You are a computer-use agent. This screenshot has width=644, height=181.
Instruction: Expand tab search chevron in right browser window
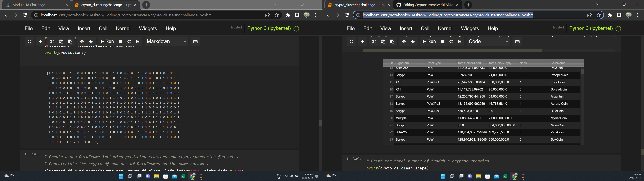pyautogui.click(x=598, y=4)
